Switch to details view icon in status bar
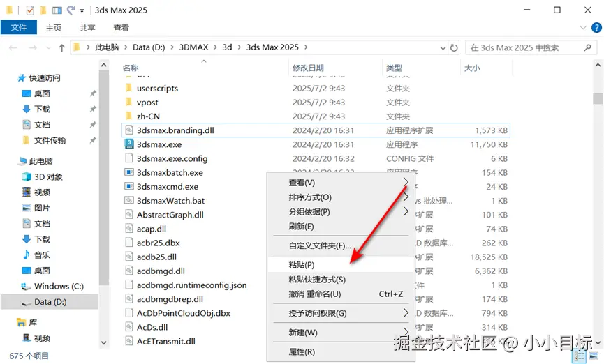Image resolution: width=604 pixels, height=364 pixels. pyautogui.click(x=580, y=356)
